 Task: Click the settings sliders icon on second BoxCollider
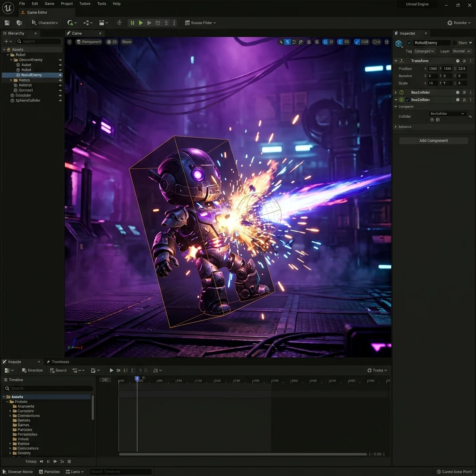point(464,100)
